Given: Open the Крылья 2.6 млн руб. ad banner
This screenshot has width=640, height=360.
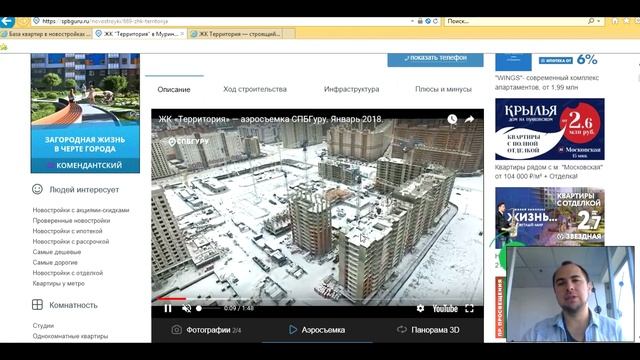Looking at the screenshot, I should (549, 129).
